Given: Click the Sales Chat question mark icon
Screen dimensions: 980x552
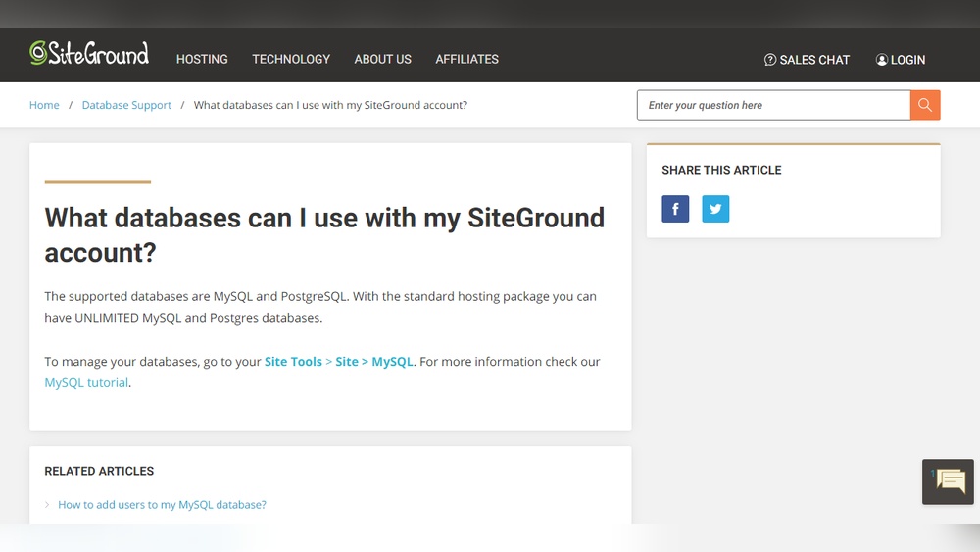Looking at the screenshot, I should tap(770, 60).
